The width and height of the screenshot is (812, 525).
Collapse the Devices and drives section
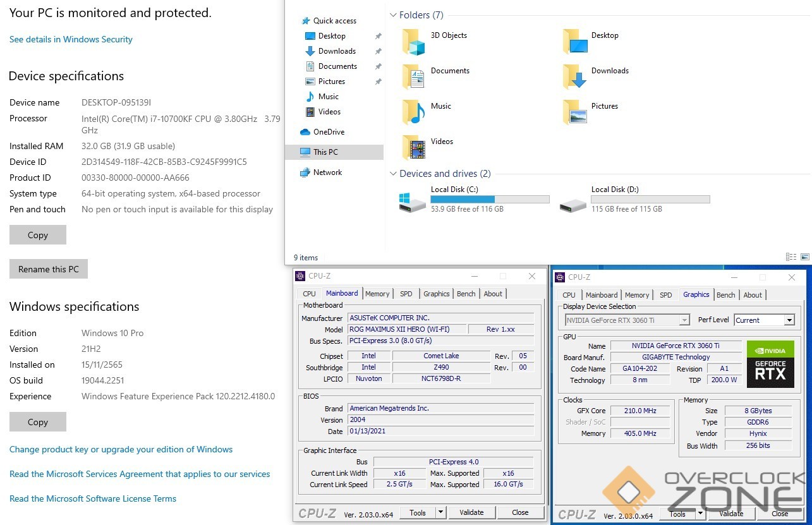393,174
